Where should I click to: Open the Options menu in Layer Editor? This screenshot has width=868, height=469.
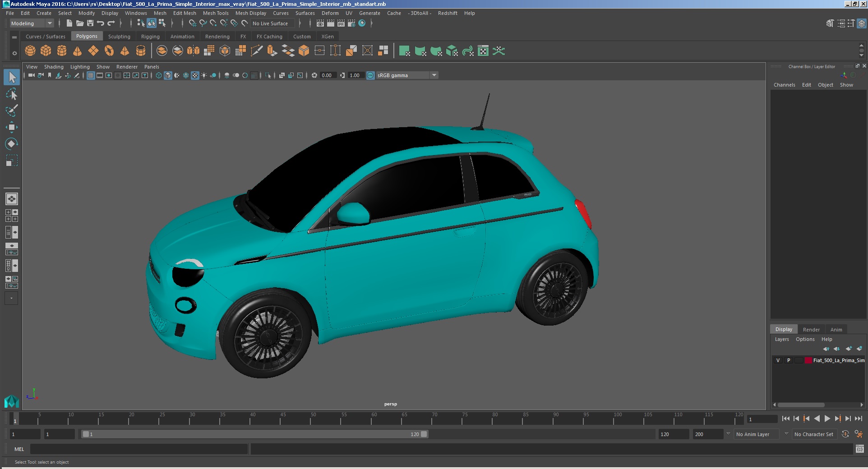click(x=805, y=339)
